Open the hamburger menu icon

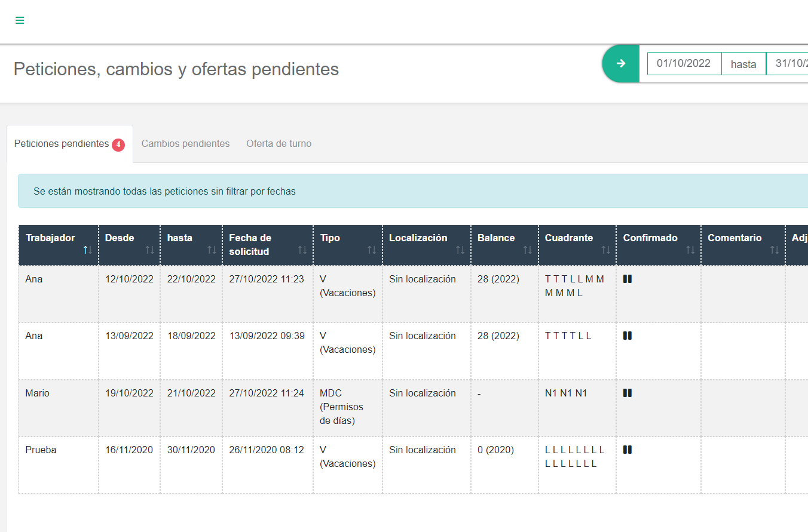(20, 21)
